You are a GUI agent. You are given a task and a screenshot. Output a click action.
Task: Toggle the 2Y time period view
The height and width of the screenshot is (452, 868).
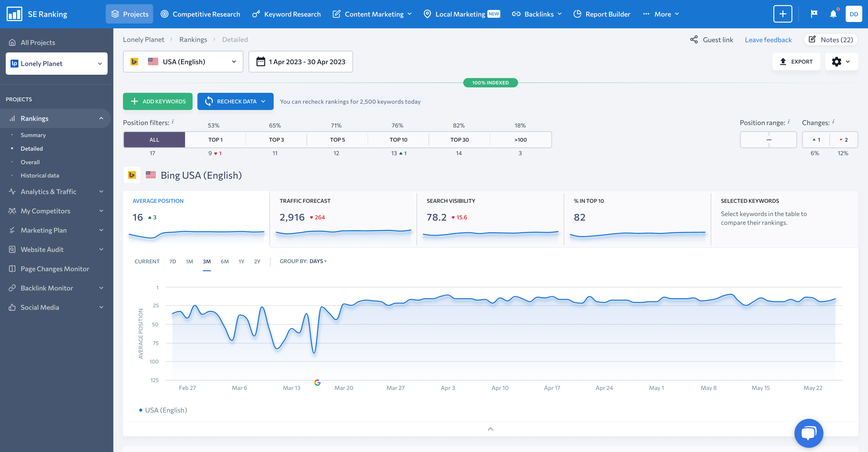click(258, 261)
